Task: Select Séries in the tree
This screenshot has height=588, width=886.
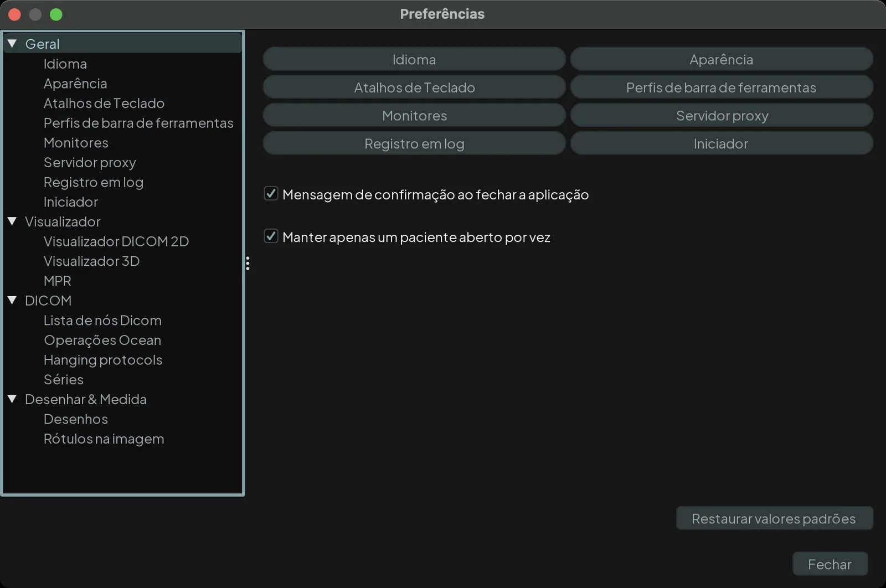Action: [64, 379]
